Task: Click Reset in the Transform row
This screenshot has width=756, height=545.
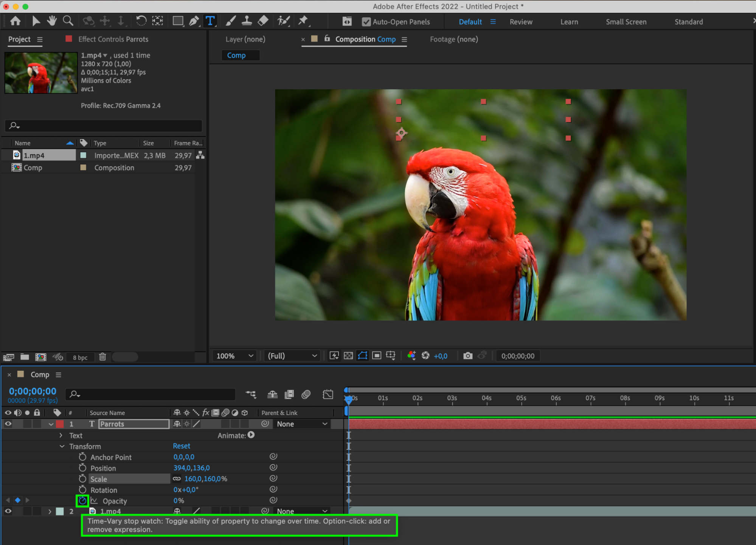Action: coord(181,446)
